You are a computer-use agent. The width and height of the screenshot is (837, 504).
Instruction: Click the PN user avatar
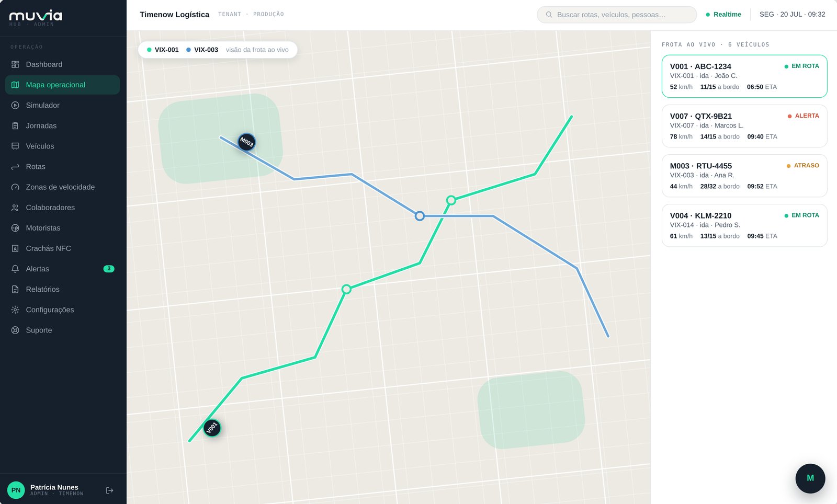tap(16, 490)
